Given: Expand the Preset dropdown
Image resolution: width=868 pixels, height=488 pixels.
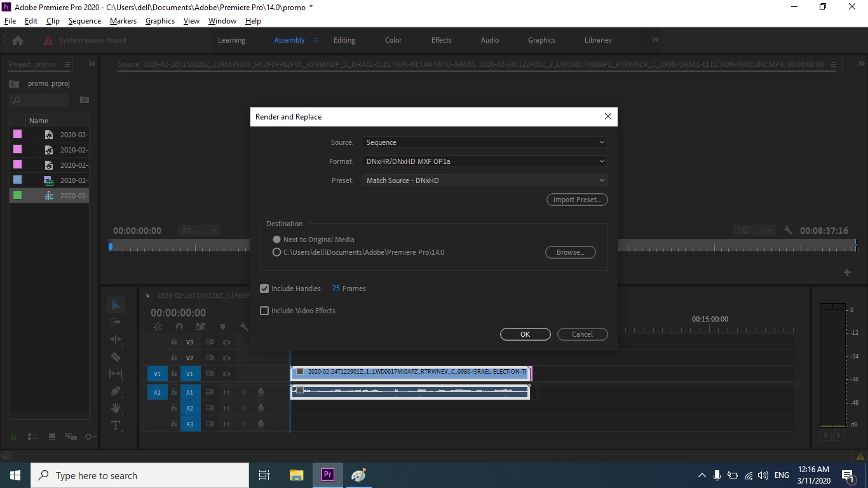Looking at the screenshot, I should coord(485,180).
